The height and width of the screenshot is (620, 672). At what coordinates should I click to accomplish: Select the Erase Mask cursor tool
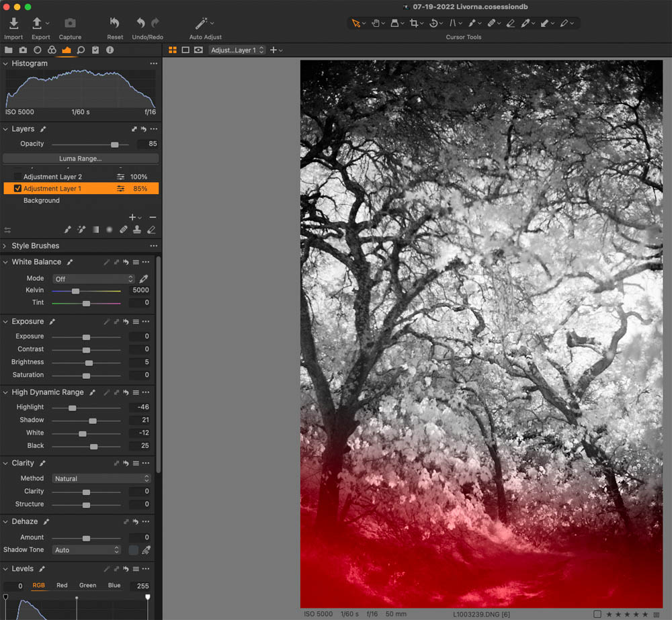click(511, 23)
